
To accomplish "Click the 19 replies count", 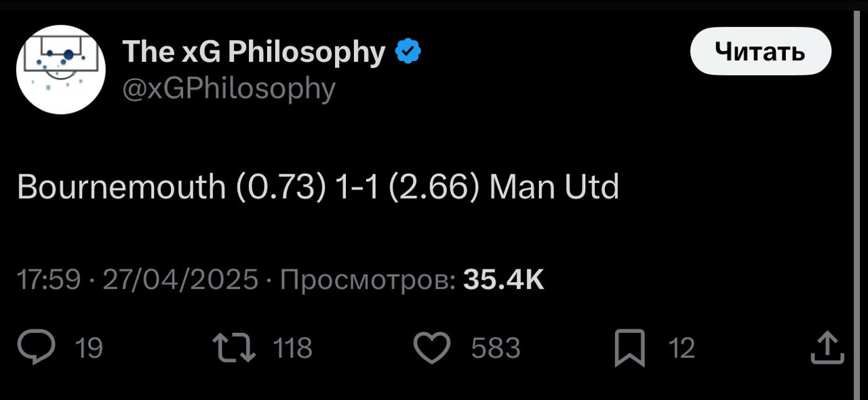I will 89,348.
